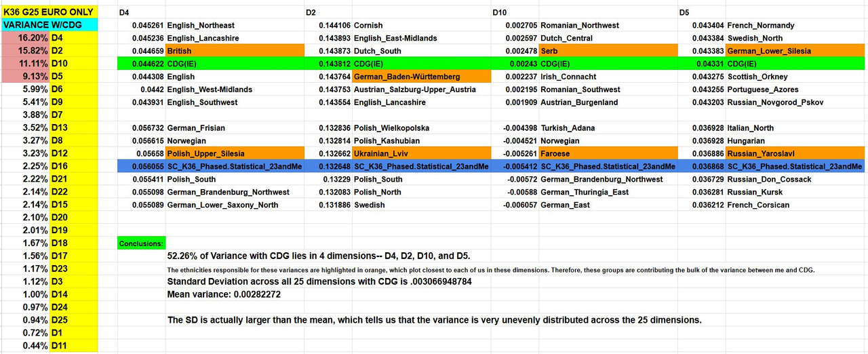Select the Polish_North cell
The image size is (868, 354).
click(x=422, y=192)
